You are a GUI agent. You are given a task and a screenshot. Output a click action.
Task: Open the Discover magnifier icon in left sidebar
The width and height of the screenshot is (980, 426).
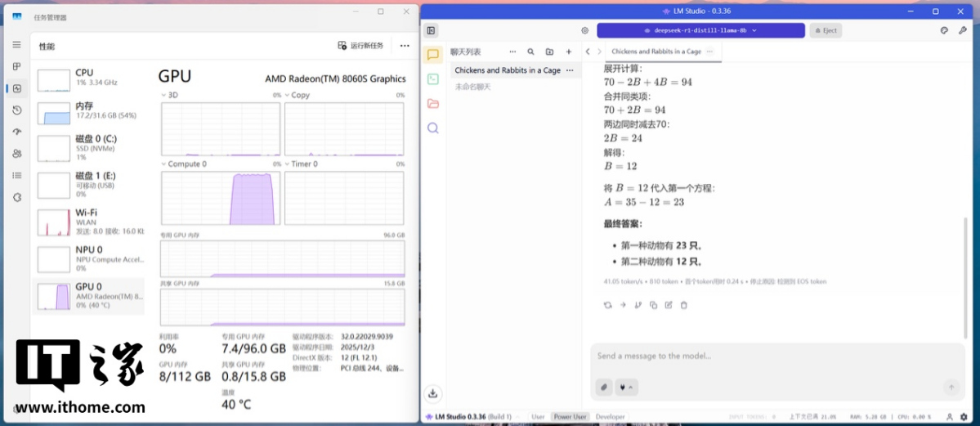[x=433, y=128]
